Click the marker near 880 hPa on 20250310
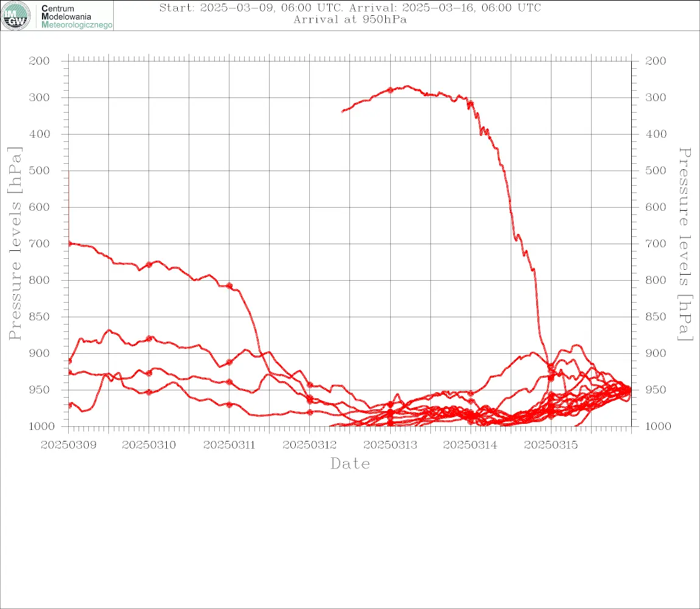Image resolution: width=700 pixels, height=609 pixels. pos(149,339)
